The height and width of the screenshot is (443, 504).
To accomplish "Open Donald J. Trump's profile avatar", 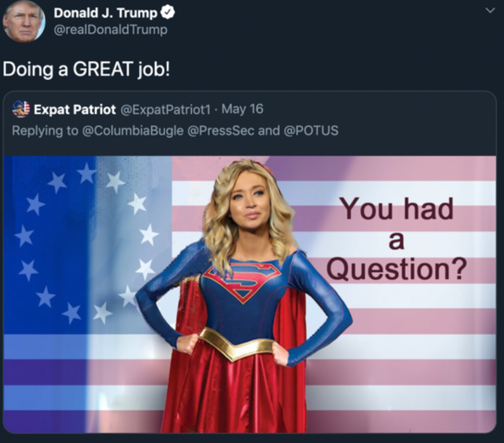I will point(24,22).
